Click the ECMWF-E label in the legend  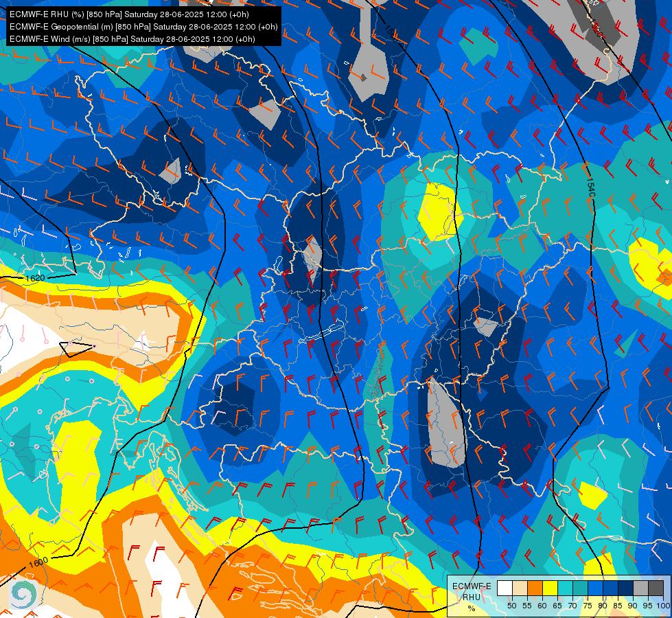[472, 586]
